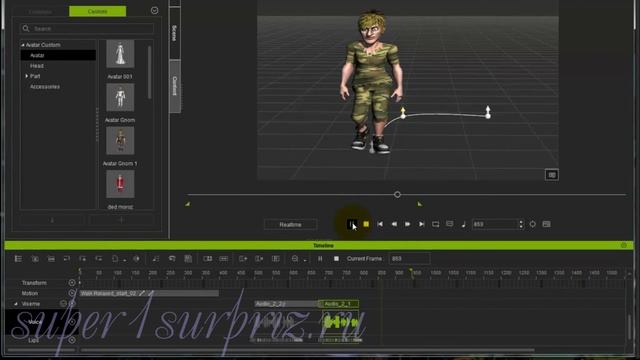Viewport: 640px width, 360px height.
Task: Toggle loop playback icon
Action: click(x=436, y=224)
